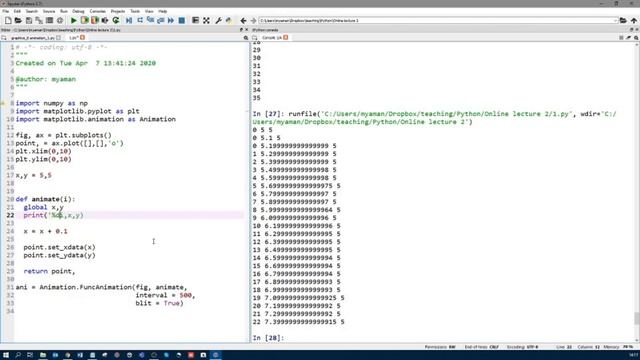Create a new file with toolbar icon
Viewport: 640px width, 360px height.
(x=8, y=20)
